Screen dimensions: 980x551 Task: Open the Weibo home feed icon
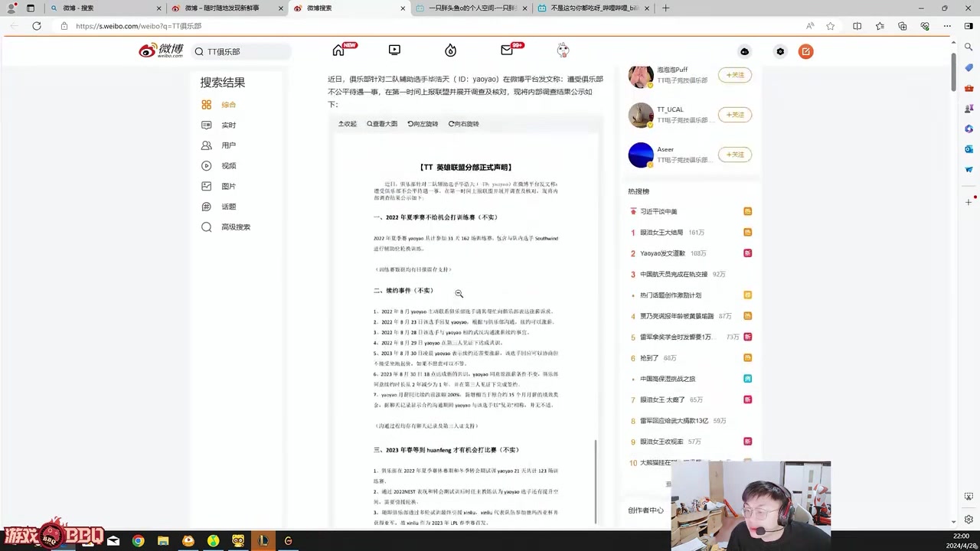[x=338, y=51]
